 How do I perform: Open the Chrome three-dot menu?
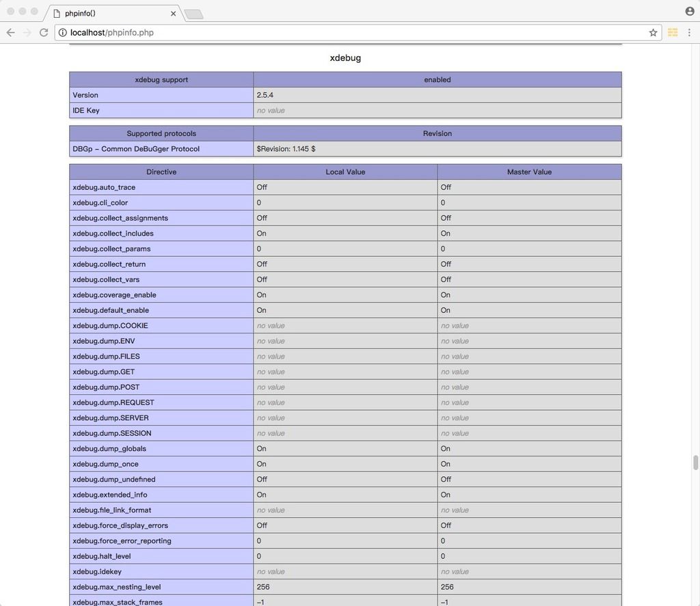(x=689, y=33)
